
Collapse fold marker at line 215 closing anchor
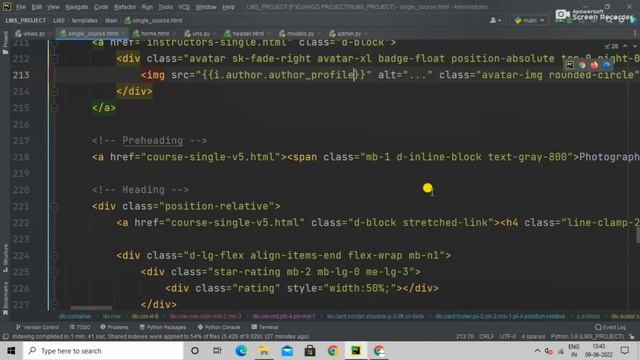click(55, 108)
